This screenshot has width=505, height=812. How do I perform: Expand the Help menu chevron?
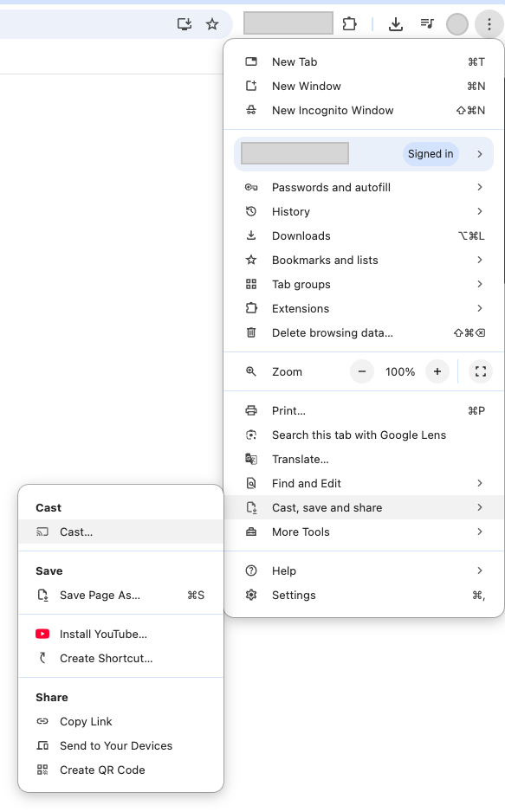tap(480, 570)
